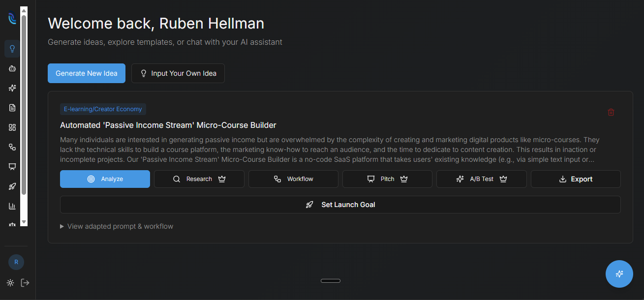The image size is (644, 300).
Task: Export the Micro-Course Builder idea
Action: (x=575, y=179)
